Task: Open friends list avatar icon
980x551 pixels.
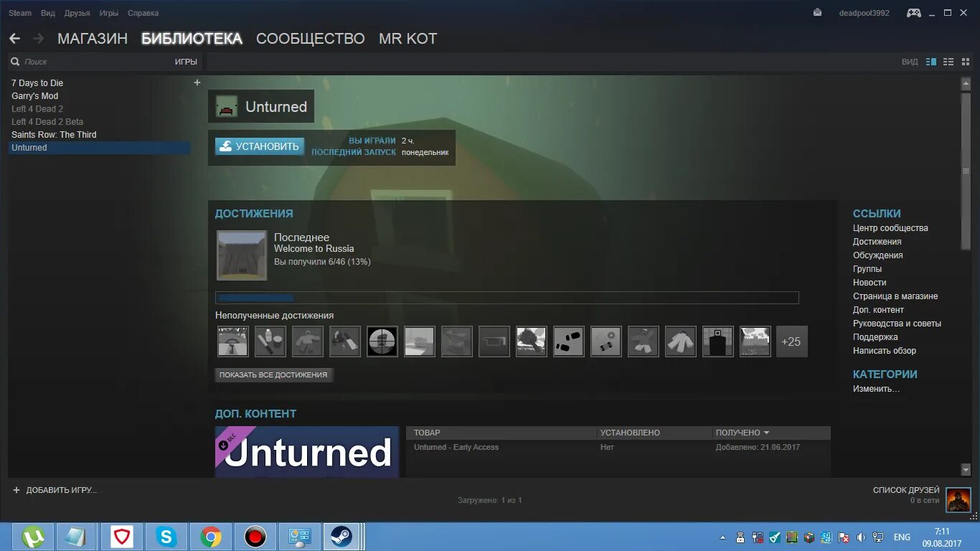Action: [x=958, y=499]
